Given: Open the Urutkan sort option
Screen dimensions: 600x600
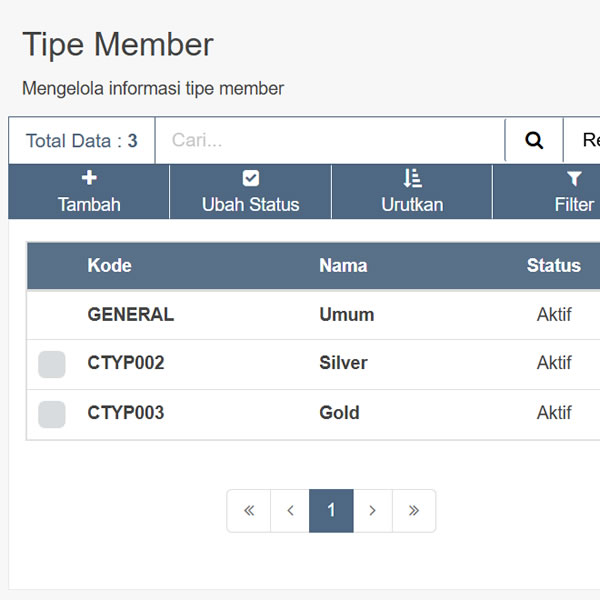Looking at the screenshot, I should click(412, 192).
